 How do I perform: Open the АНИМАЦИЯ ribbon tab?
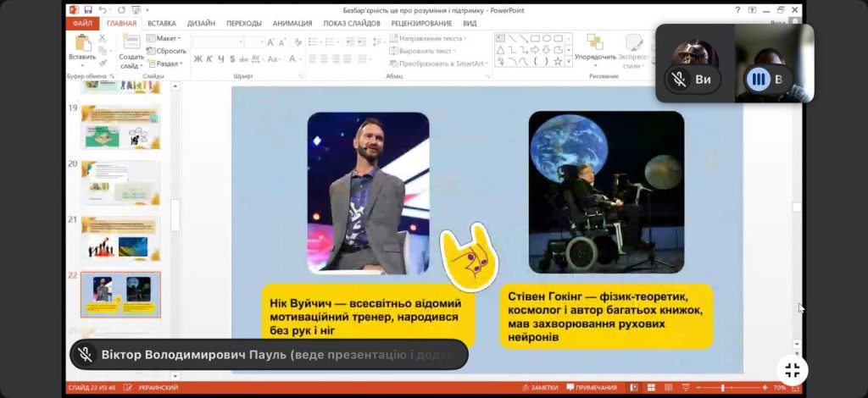click(293, 24)
